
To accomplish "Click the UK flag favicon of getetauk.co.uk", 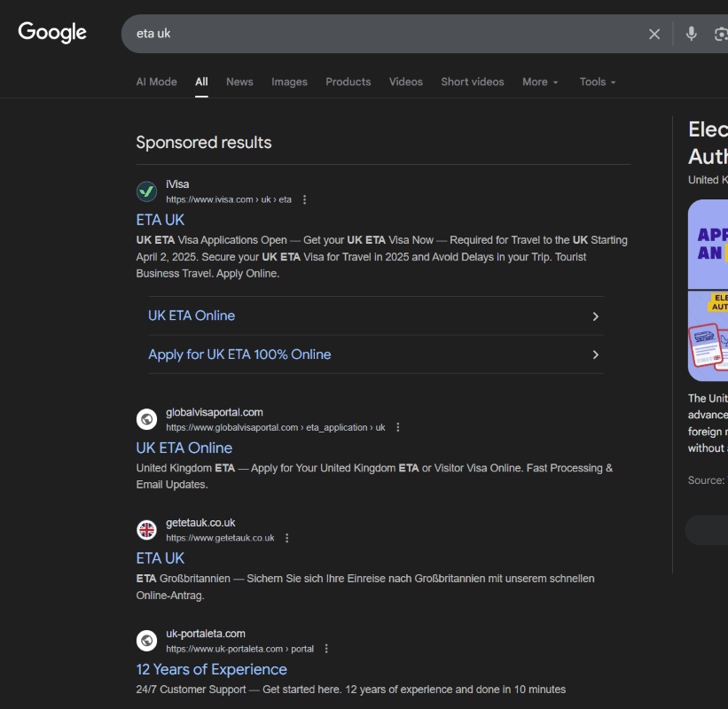I will click(146, 529).
